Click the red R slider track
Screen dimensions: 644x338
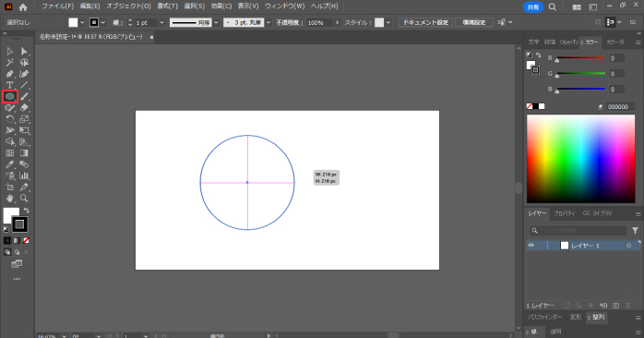pyautogui.click(x=580, y=58)
